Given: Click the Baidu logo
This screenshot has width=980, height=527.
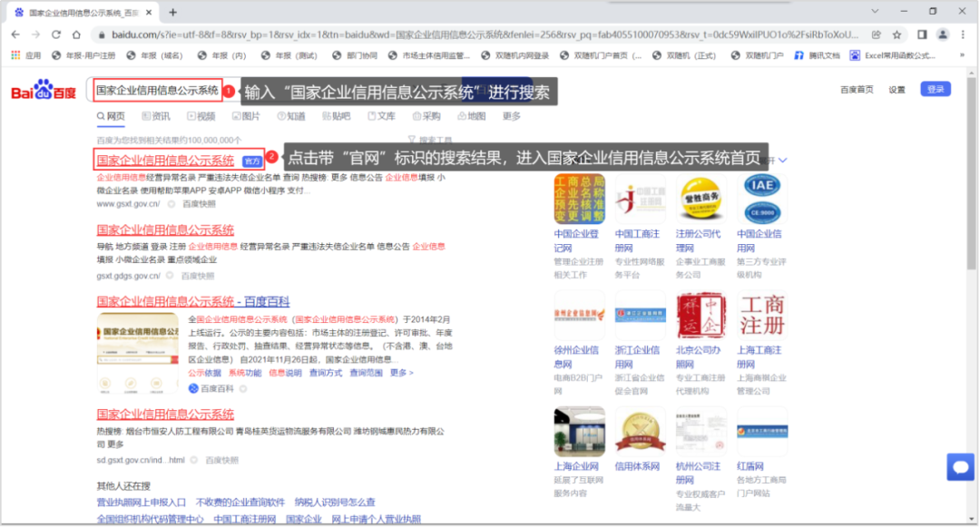Looking at the screenshot, I should point(44,90).
